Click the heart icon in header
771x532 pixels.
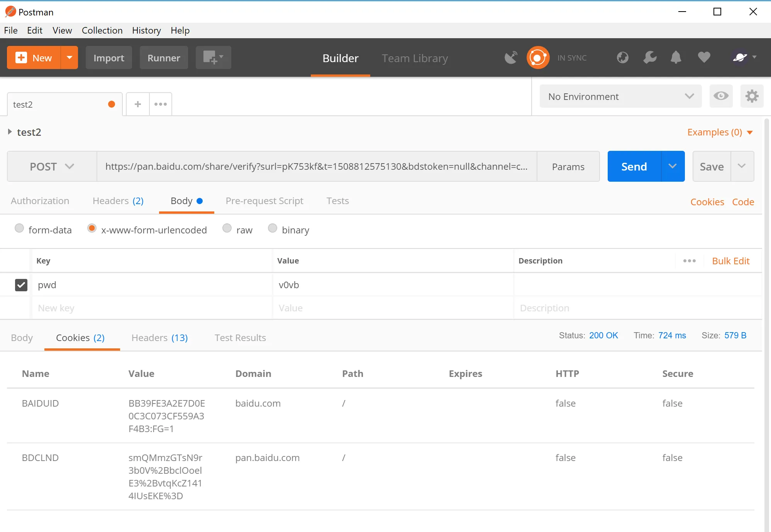pyautogui.click(x=704, y=57)
